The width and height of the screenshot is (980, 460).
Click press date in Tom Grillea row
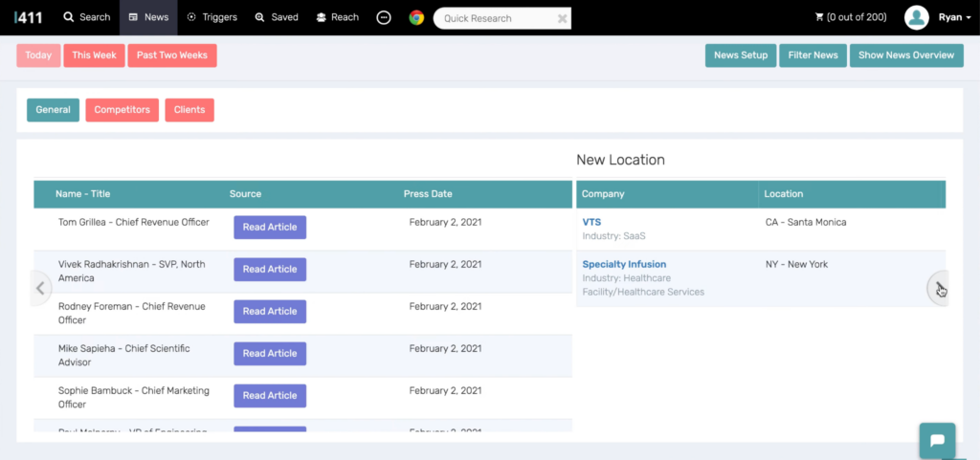[x=446, y=222]
